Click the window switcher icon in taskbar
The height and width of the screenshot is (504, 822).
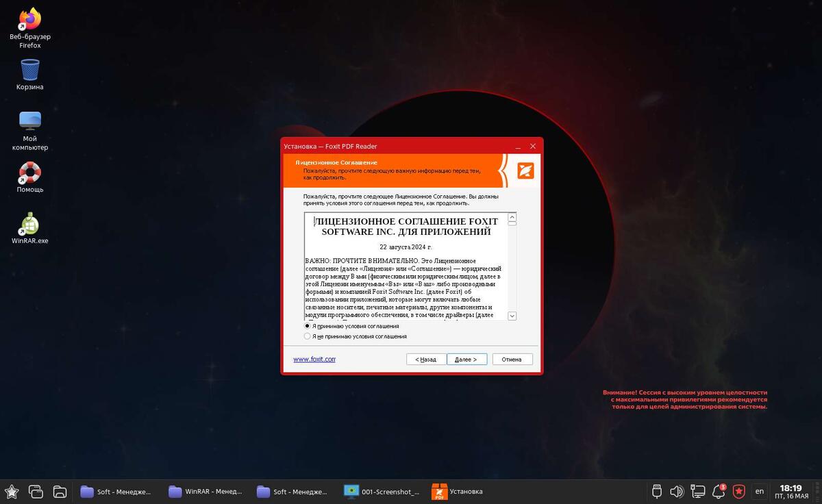click(x=36, y=491)
